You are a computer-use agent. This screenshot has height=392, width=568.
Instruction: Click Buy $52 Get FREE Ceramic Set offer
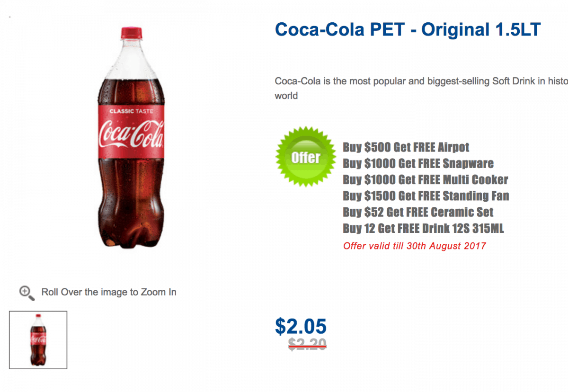pyautogui.click(x=418, y=212)
